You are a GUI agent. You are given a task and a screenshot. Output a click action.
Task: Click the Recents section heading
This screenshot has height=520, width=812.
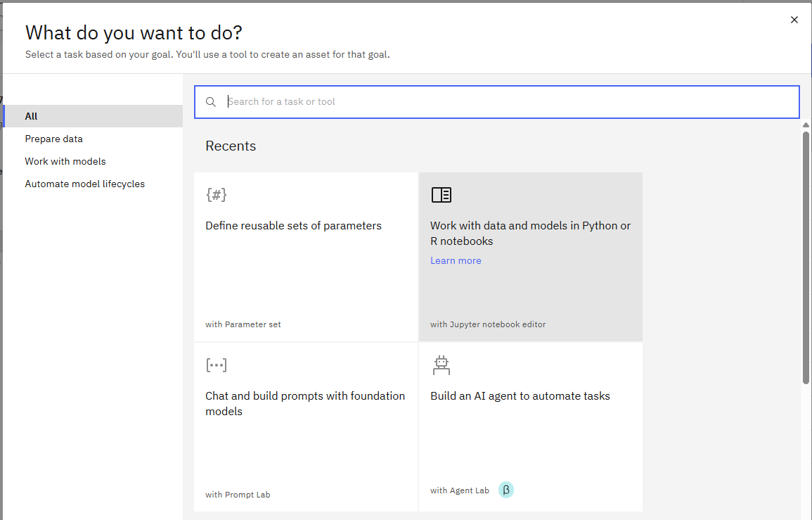click(231, 146)
